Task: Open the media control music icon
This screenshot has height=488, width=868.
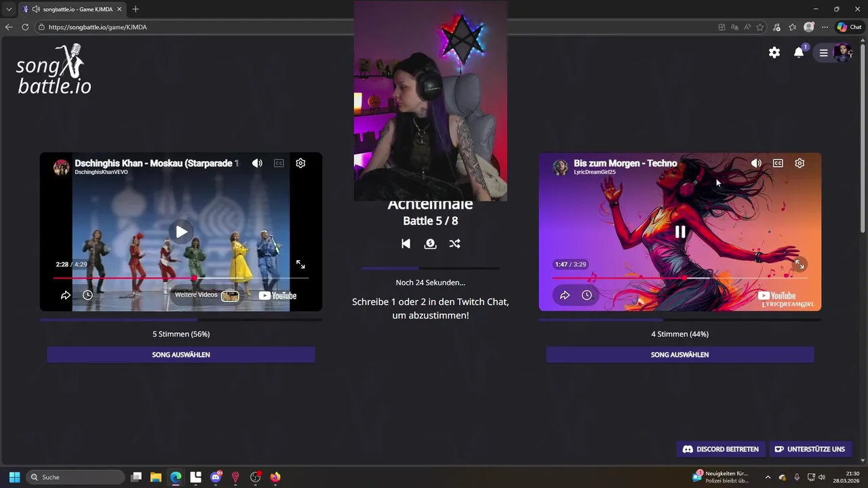Action: tap(777, 27)
